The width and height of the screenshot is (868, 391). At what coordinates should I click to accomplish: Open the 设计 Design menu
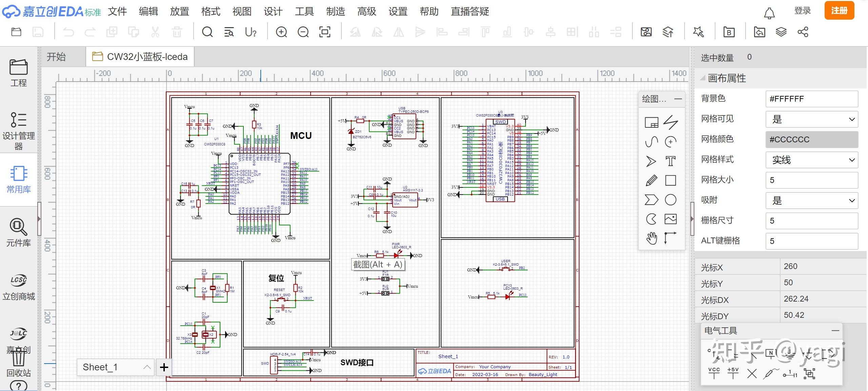pos(273,12)
